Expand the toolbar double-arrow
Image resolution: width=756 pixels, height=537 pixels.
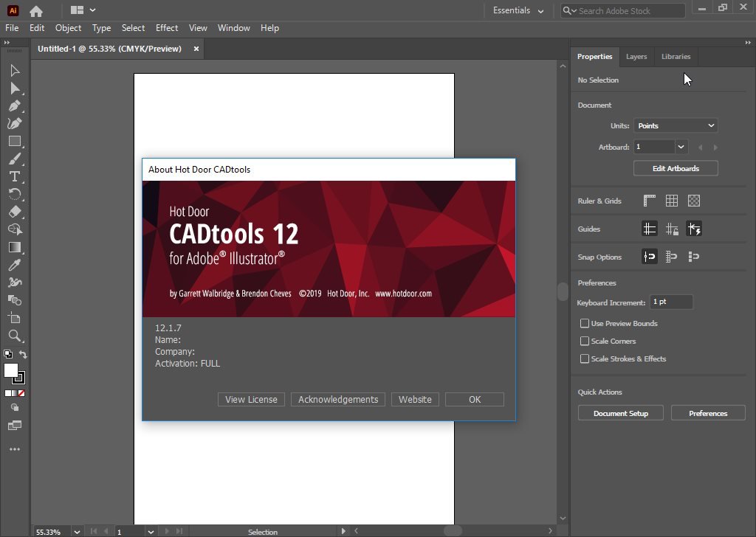click(7, 43)
